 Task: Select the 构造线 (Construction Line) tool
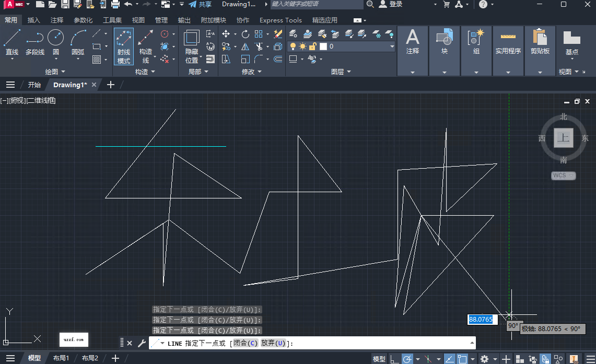145,46
